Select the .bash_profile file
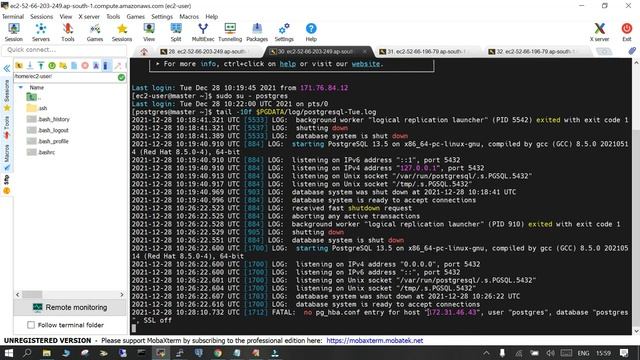Screen dimensions: 640x360 click(47, 141)
